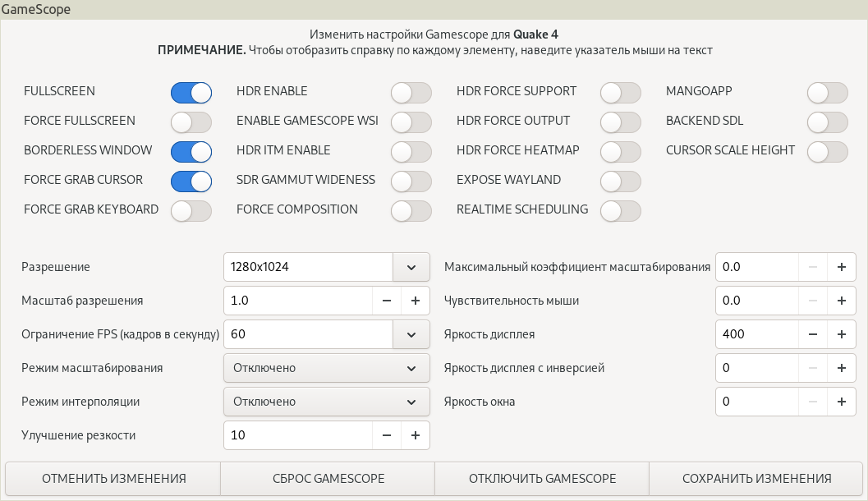Click СОХРАНИТЬ ИЗМЕНЕНИЯ button
868x501 pixels.
(x=756, y=479)
